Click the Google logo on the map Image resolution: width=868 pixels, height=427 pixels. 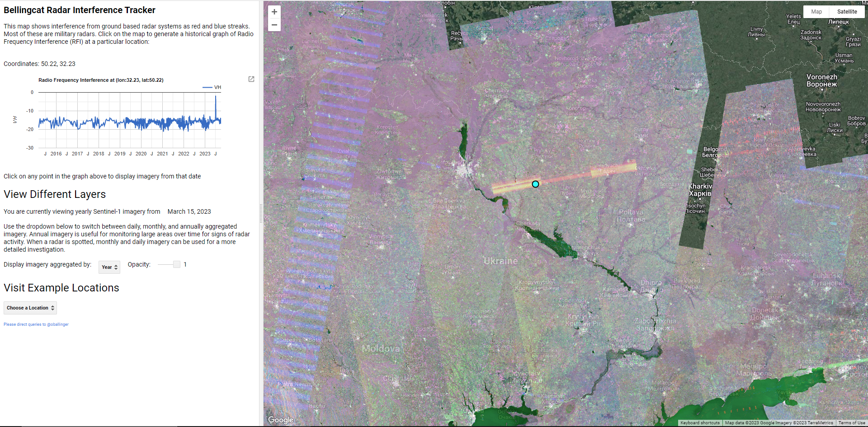281,420
